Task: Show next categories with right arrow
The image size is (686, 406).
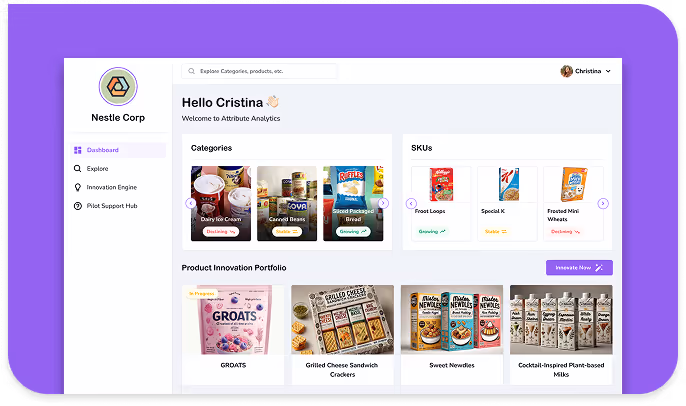Action: (383, 203)
